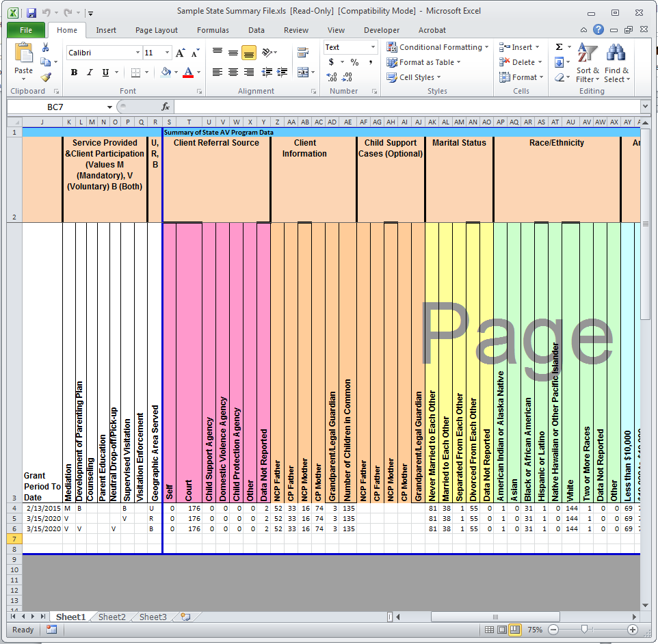Open Conditional Formatting dropdown
Viewport: 658px width, 644px height.
(x=438, y=47)
